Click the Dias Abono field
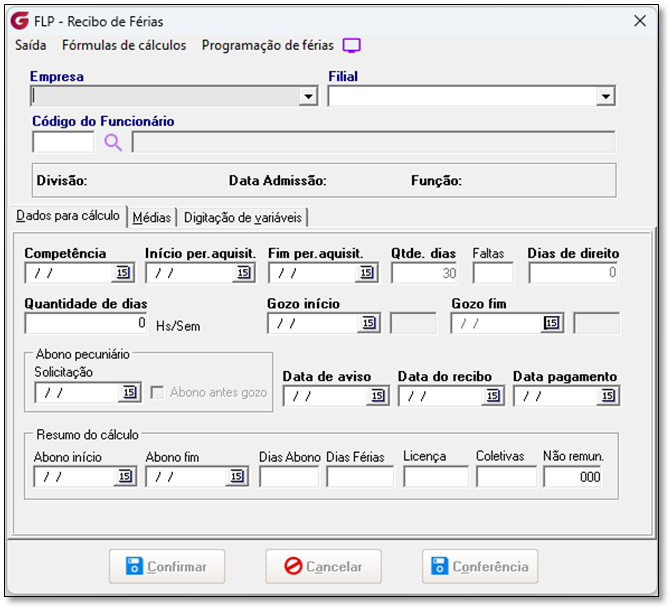 (289, 477)
